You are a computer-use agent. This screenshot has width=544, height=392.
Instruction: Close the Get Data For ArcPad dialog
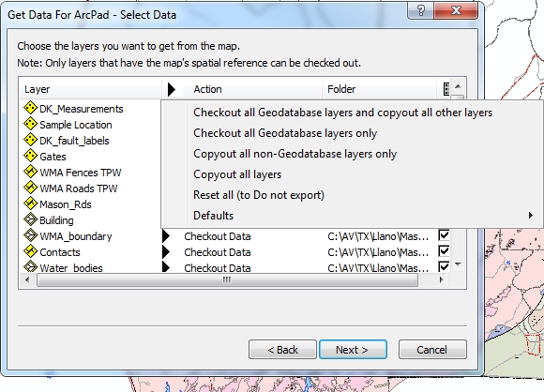[456, 10]
